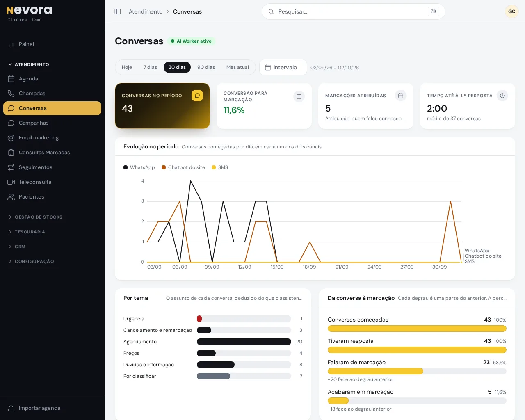Image resolution: width=525 pixels, height=420 pixels.
Task: Click the clock icon on Tempo até 1.ª resposta card
Action: (x=502, y=96)
